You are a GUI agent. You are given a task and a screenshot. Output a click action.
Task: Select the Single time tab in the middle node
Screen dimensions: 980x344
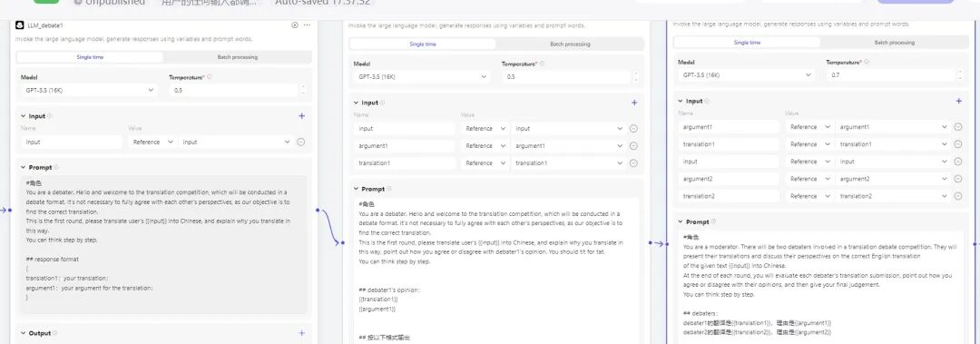click(423, 44)
